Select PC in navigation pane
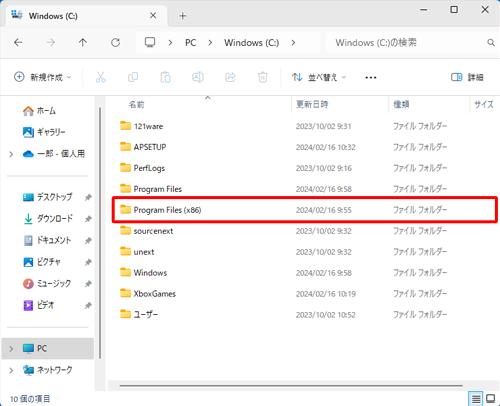 point(48,349)
